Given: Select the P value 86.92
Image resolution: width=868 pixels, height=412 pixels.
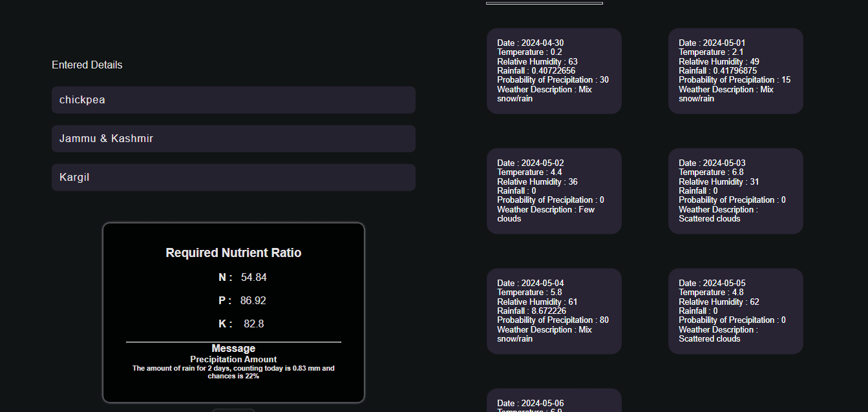Looking at the screenshot, I should pyautogui.click(x=253, y=301).
